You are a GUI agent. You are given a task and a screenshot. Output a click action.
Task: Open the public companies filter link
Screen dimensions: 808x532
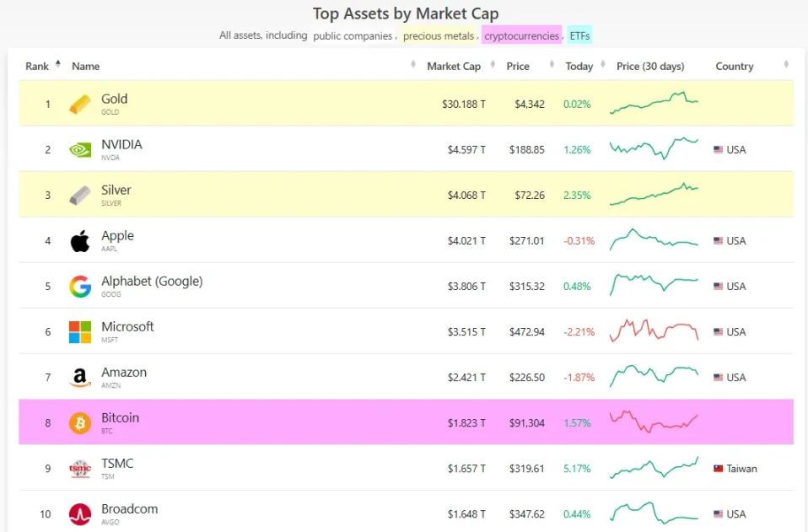coord(353,36)
